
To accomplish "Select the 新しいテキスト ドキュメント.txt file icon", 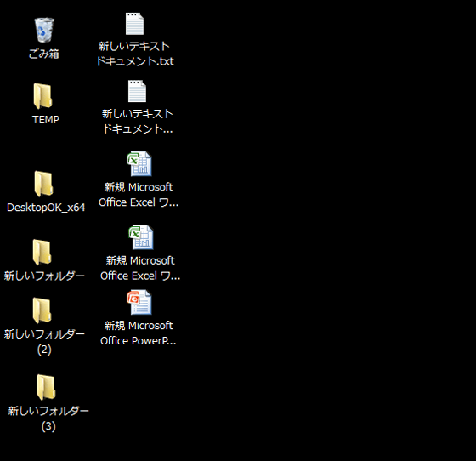I will point(134,24).
